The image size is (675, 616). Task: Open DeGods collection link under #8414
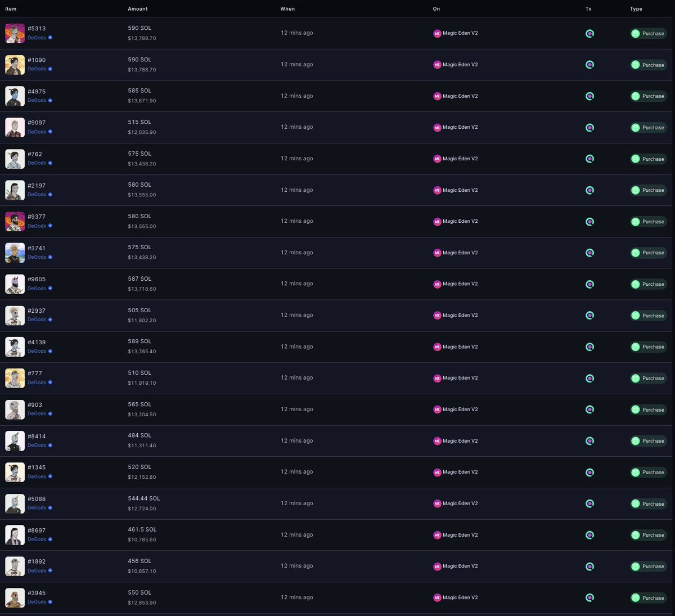tap(37, 445)
